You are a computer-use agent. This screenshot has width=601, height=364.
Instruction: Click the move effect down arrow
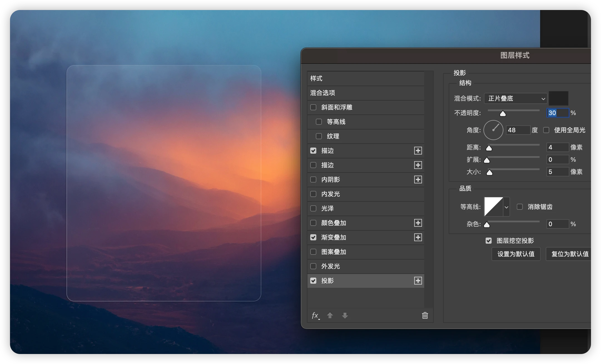(x=345, y=315)
